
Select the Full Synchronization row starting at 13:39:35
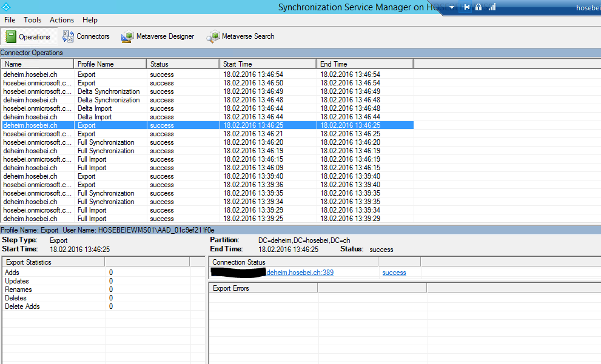point(207,193)
